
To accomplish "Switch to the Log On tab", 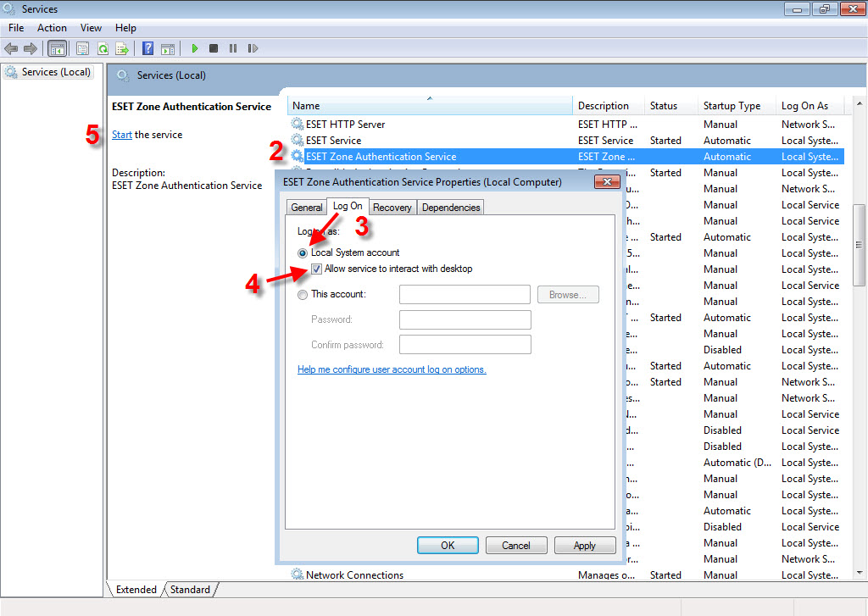I will pyautogui.click(x=348, y=206).
